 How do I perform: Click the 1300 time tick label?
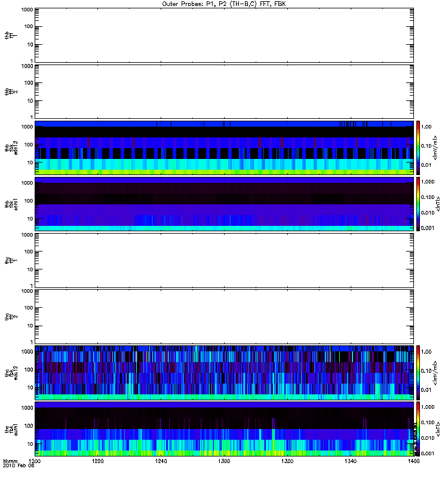[x=224, y=461]
